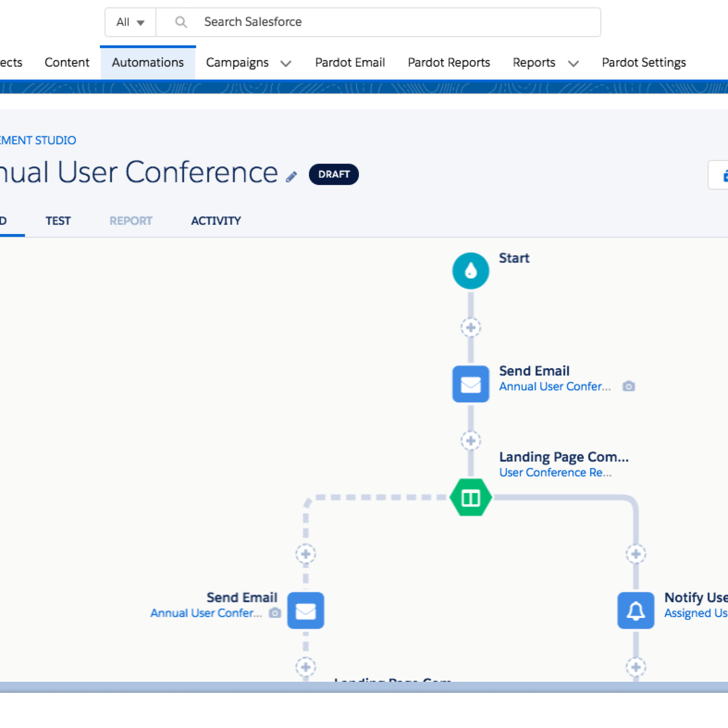Screen dimensions: 728x728
Task: Click the Start droplet node
Action: 471,271
